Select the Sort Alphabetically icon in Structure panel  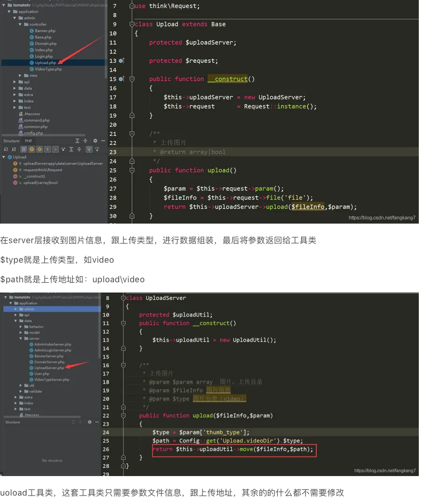(13, 149)
